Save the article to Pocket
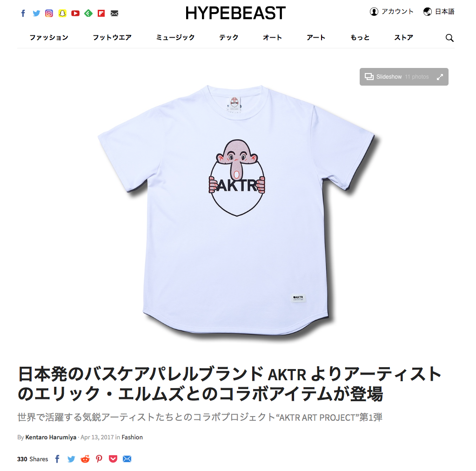476x471 pixels. click(113, 459)
